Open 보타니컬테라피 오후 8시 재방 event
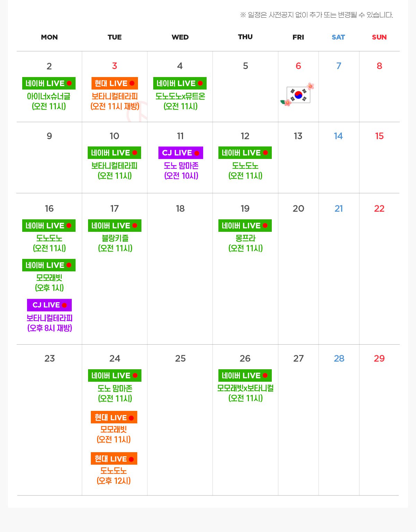The image size is (416, 532). (50, 323)
